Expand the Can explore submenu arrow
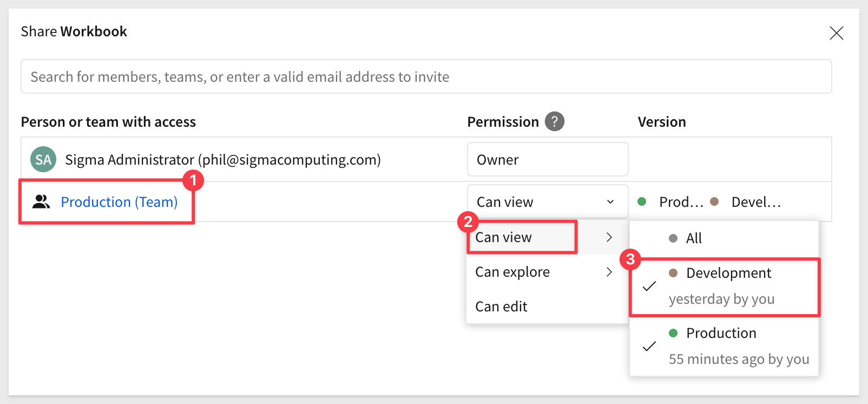 pos(609,272)
